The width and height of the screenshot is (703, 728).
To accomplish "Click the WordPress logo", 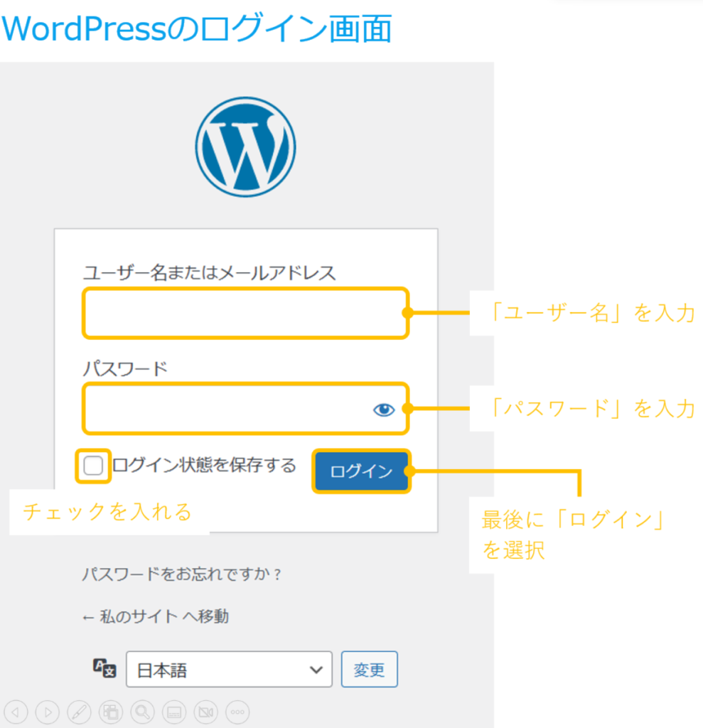I will click(x=245, y=146).
